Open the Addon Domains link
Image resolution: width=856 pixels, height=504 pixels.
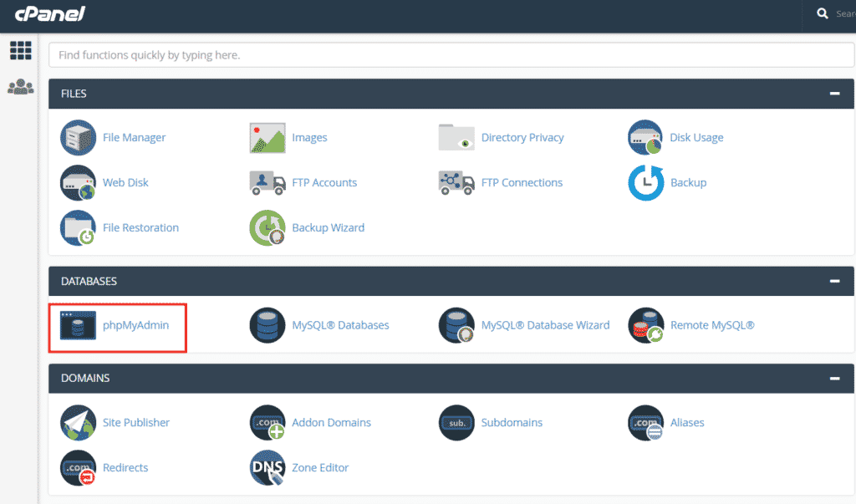click(331, 423)
